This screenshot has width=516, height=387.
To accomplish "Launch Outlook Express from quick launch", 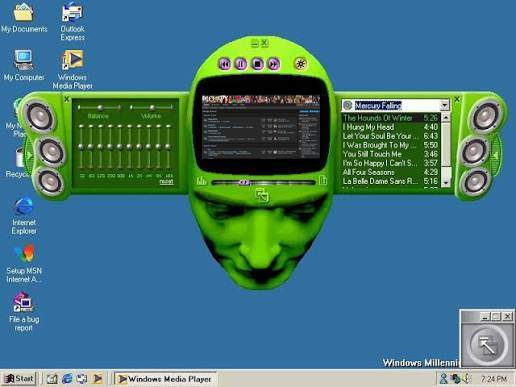I will [x=82, y=379].
